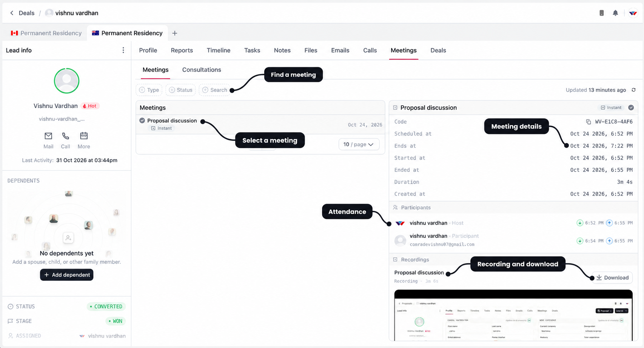This screenshot has width=644, height=348.
Task: Open the Deals tab in lead navigation
Action: point(438,50)
